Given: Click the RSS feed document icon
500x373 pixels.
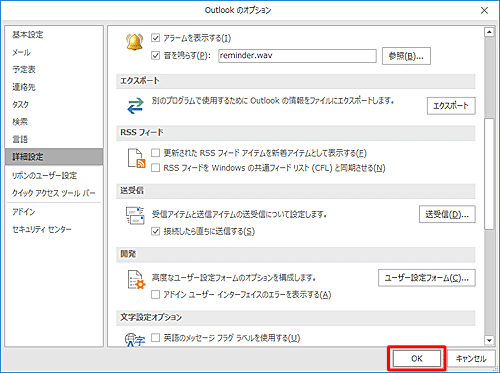Looking at the screenshot, I should (137, 158).
